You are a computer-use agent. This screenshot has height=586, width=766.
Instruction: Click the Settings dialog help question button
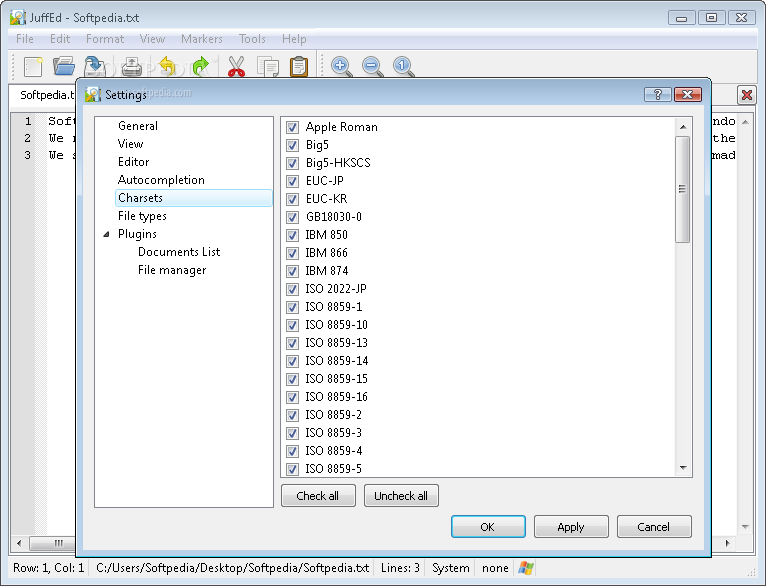(x=658, y=94)
